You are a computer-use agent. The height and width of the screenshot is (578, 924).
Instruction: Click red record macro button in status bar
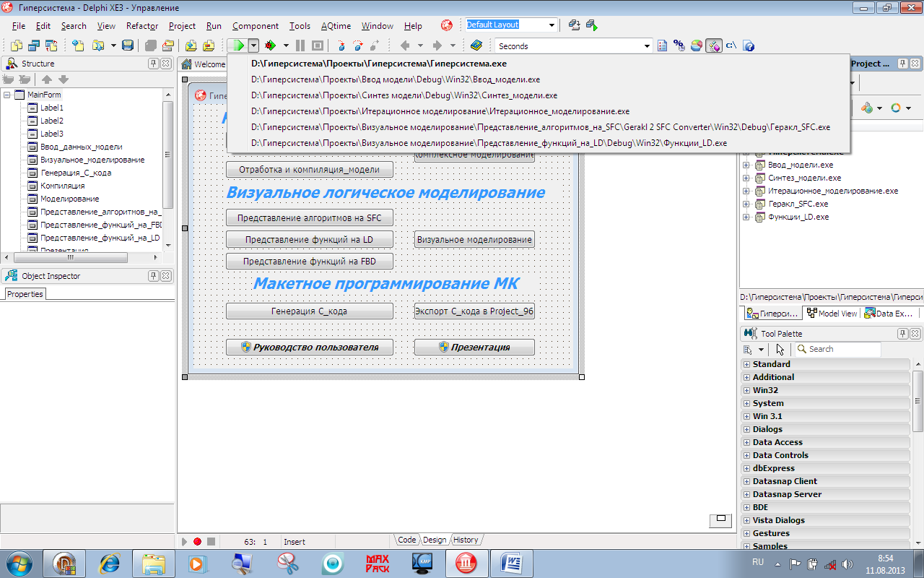click(x=197, y=541)
